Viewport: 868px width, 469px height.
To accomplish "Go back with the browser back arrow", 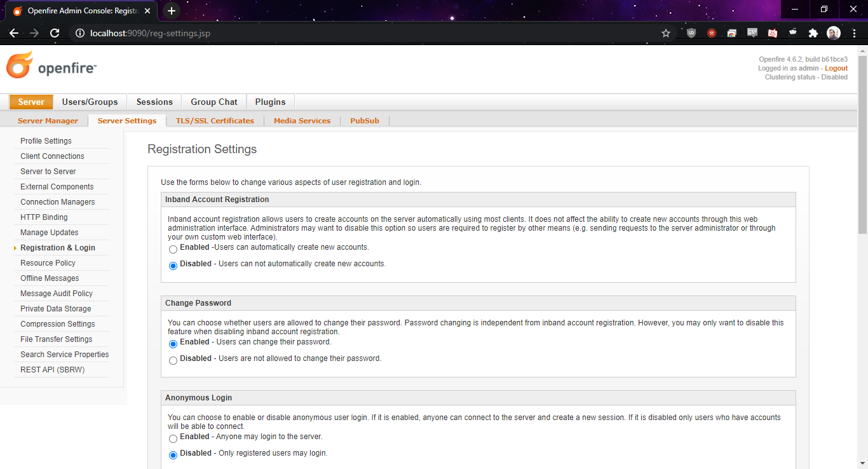I will (x=14, y=33).
